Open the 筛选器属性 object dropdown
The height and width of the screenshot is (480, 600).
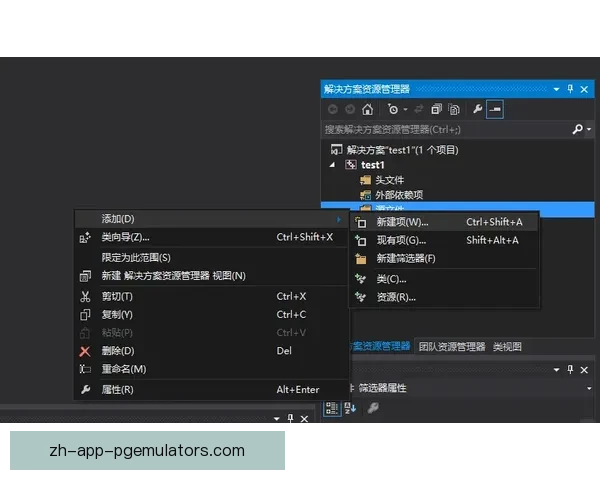click(589, 388)
